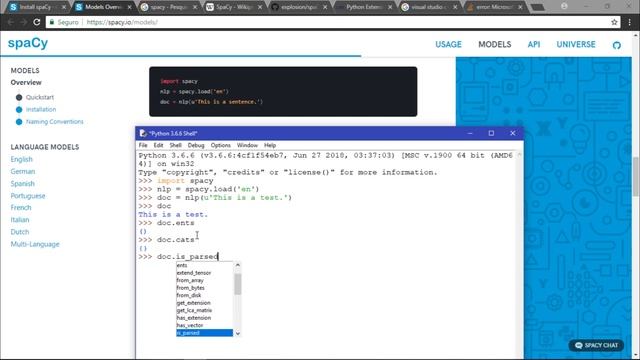Image resolution: width=640 pixels, height=360 pixels.
Task: Close the Install spaCy tab
Action: point(64,7)
